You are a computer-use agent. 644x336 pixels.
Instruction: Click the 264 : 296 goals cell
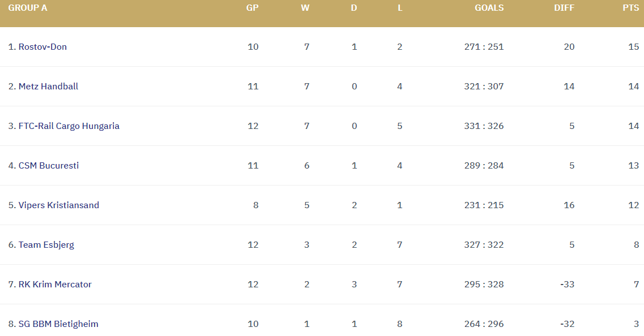tap(484, 324)
